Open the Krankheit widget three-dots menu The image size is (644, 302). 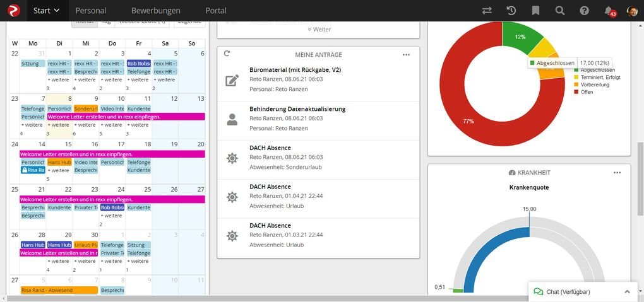(x=617, y=173)
